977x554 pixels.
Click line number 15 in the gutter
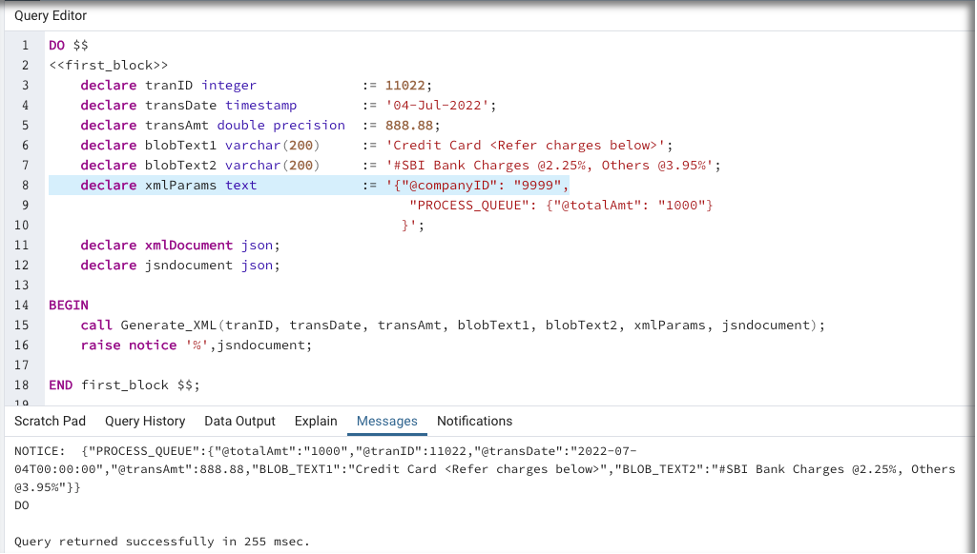22,325
